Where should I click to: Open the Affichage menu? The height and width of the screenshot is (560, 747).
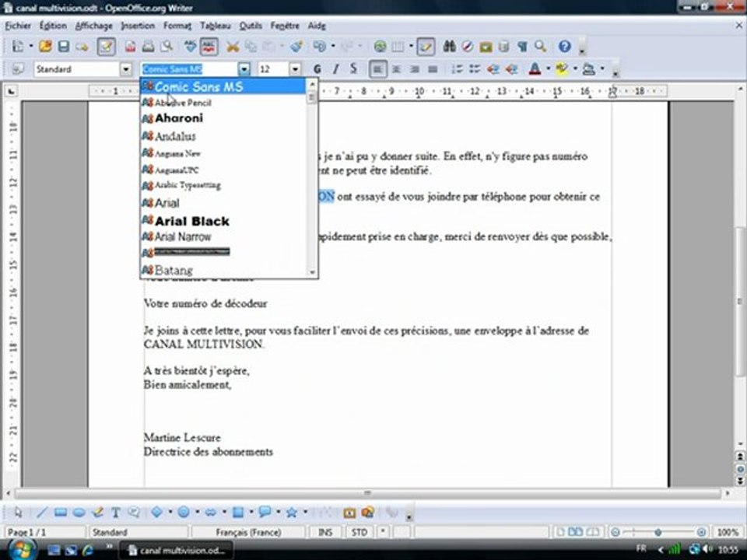pos(94,26)
